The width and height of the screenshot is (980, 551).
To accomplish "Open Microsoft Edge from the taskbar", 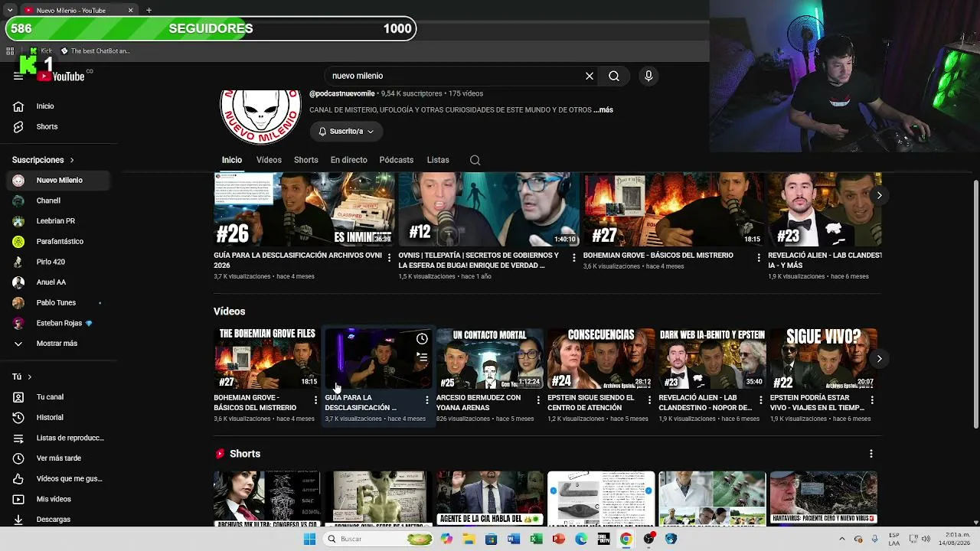I will 581,539.
